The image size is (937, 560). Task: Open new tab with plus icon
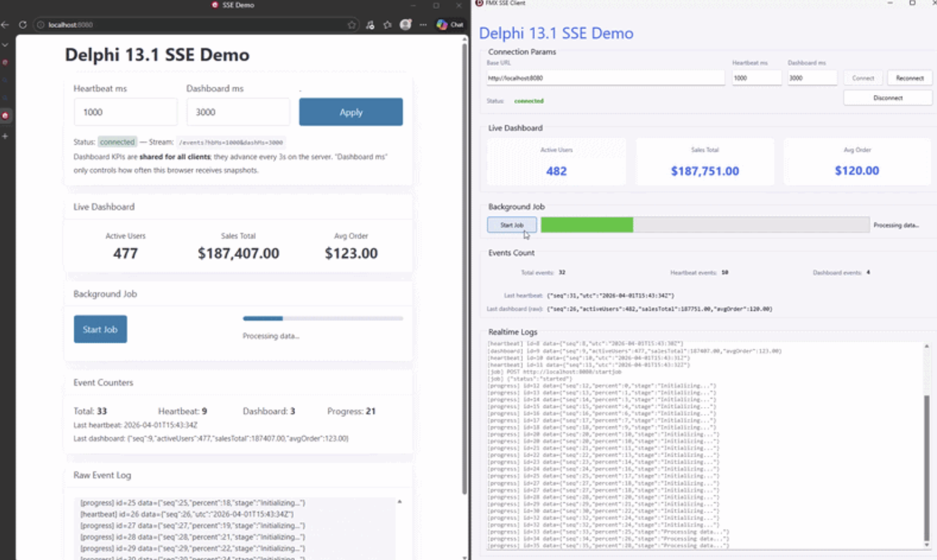point(5,136)
